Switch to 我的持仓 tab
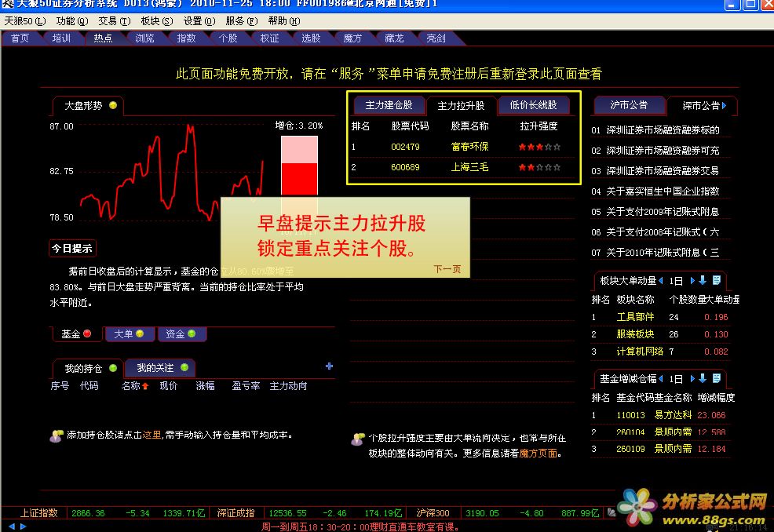The width and height of the screenshot is (774, 532). click(x=89, y=368)
